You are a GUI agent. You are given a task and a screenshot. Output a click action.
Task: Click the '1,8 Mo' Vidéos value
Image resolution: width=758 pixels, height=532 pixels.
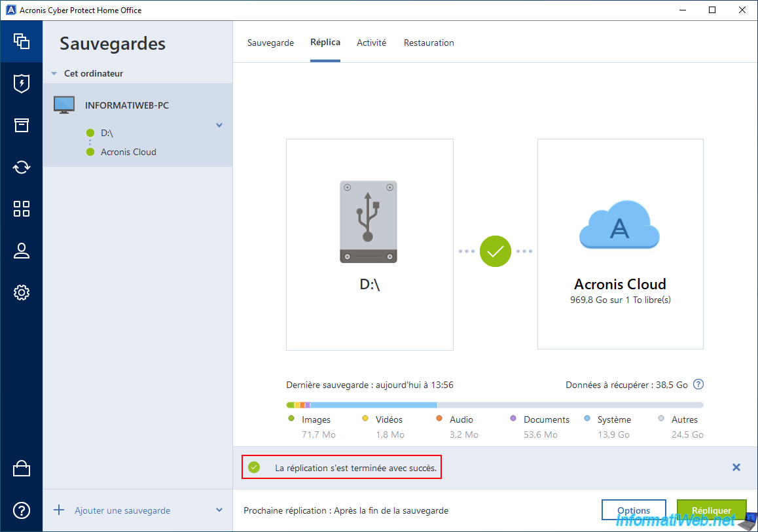click(390, 434)
